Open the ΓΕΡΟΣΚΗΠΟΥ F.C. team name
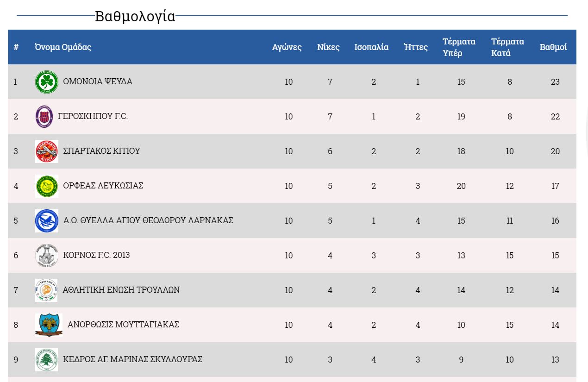This screenshot has width=588, height=382. 93,116
